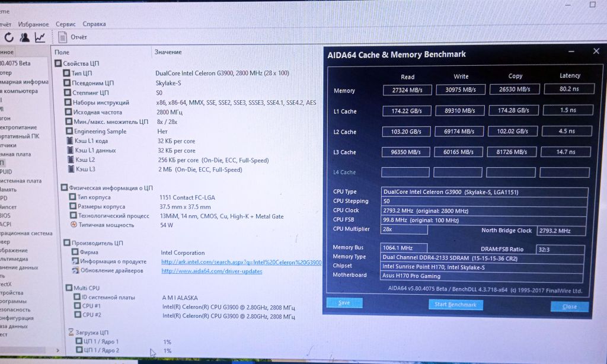Click the Start Benchmark button
607x364 pixels.
pyautogui.click(x=456, y=305)
